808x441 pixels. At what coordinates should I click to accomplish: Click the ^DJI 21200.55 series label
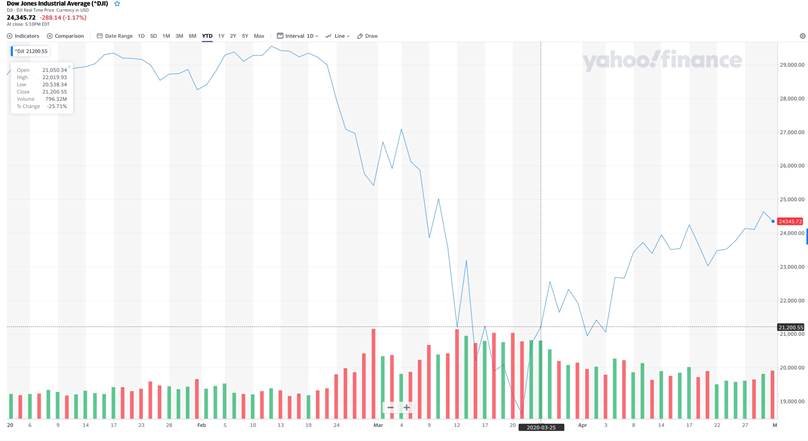click(33, 50)
